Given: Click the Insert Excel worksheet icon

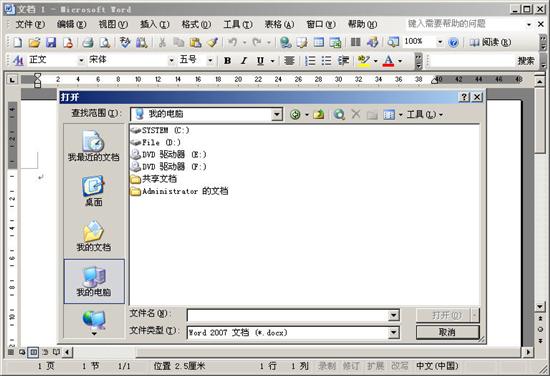Looking at the screenshot, I should tap(335, 42).
